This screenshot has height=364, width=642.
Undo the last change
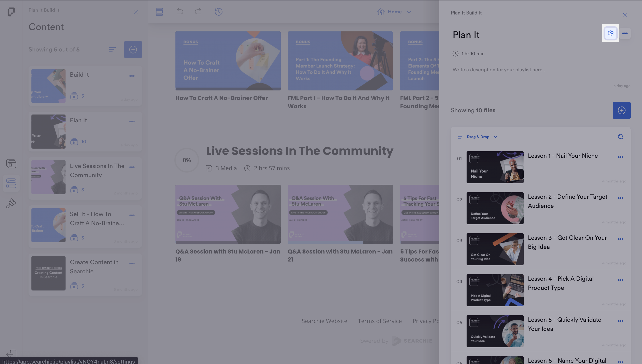tap(180, 11)
